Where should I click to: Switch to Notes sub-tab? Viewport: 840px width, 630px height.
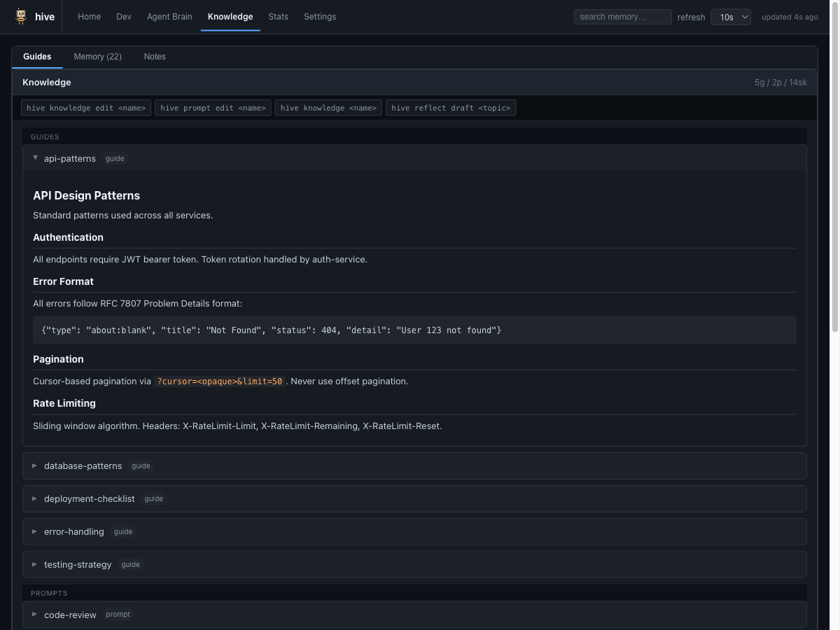click(155, 57)
